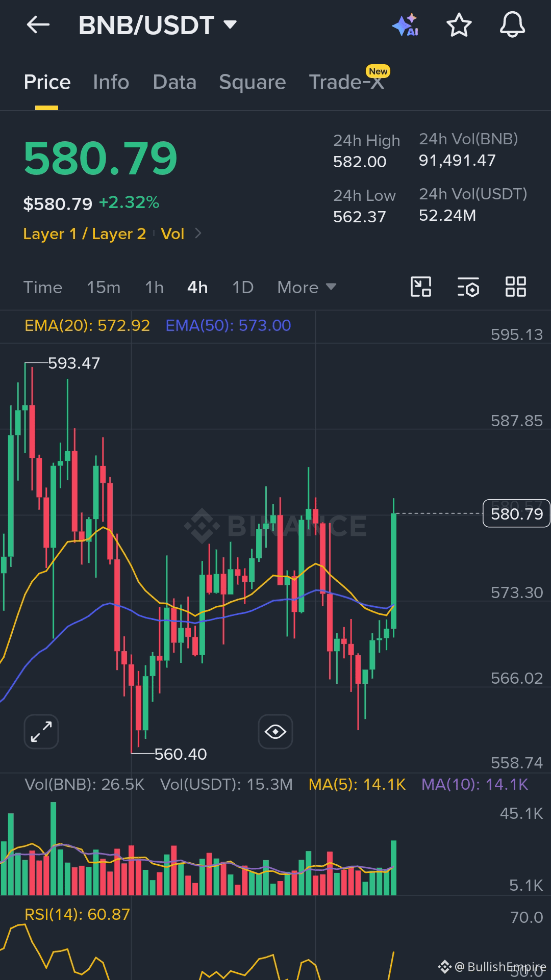
Task: Open the indicator settings icon
Action: 468,287
